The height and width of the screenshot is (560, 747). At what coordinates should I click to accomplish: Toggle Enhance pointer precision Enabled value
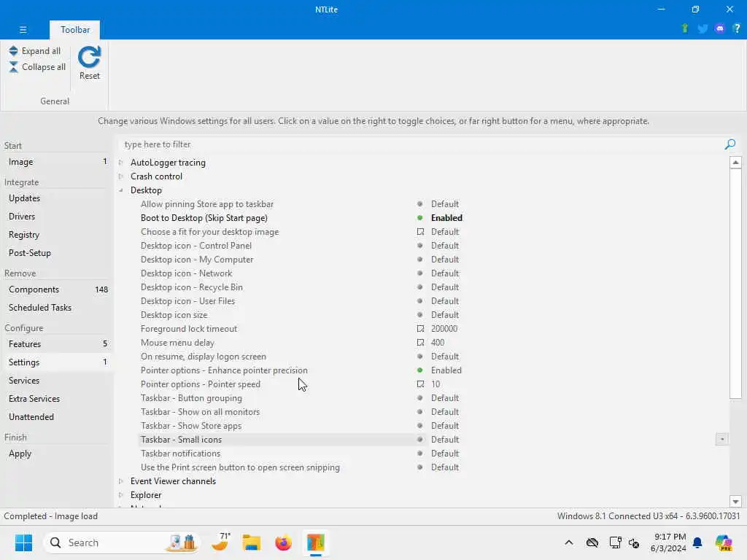(446, 370)
